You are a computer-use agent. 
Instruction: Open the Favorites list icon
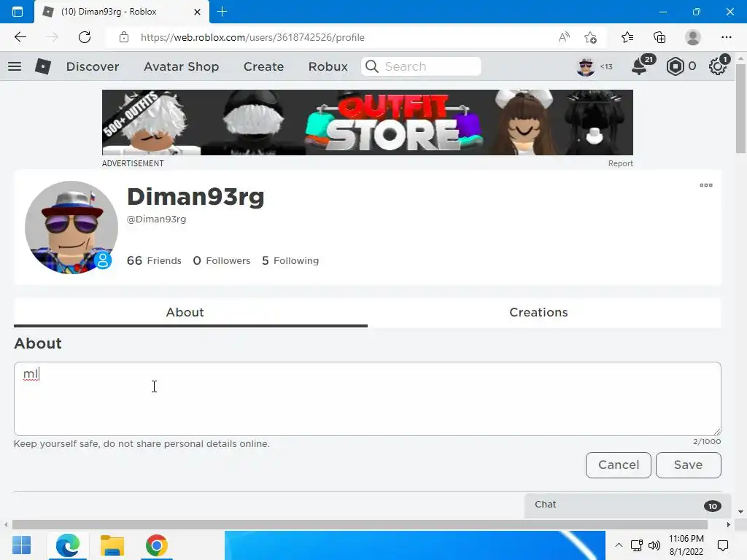pos(627,37)
